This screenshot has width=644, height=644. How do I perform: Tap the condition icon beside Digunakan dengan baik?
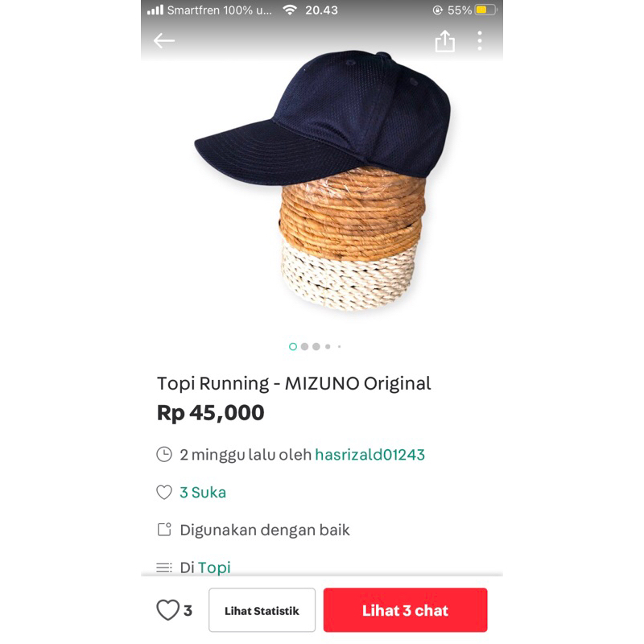pos(164,530)
